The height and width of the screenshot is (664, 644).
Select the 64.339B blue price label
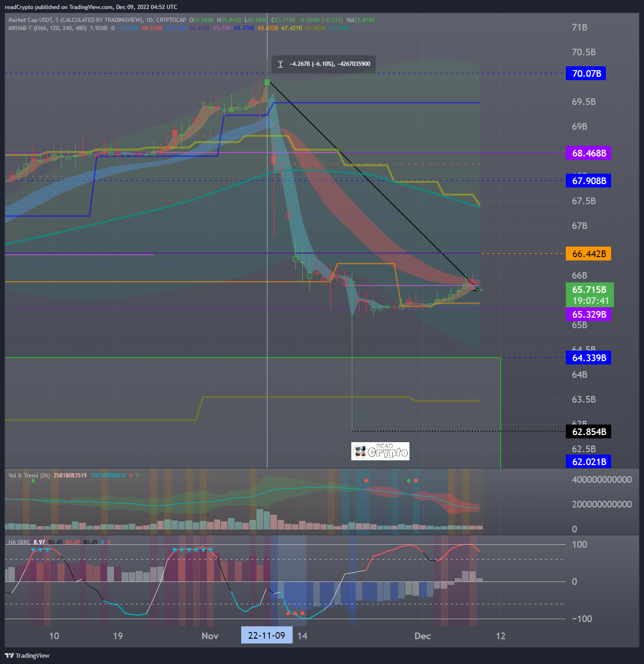click(x=588, y=358)
